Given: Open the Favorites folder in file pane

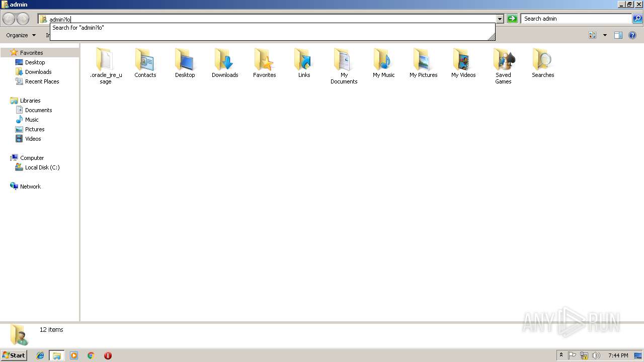Looking at the screenshot, I should point(265,63).
